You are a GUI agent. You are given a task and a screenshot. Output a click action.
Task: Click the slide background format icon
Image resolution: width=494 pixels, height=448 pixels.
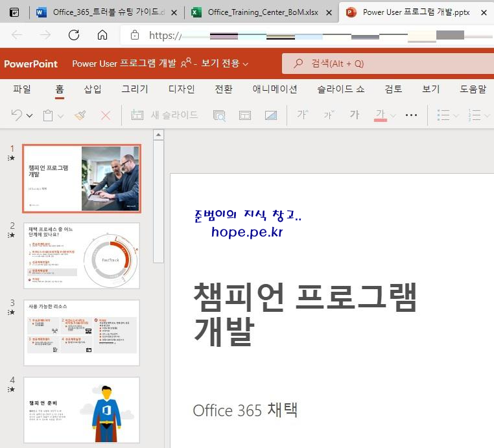click(271, 115)
